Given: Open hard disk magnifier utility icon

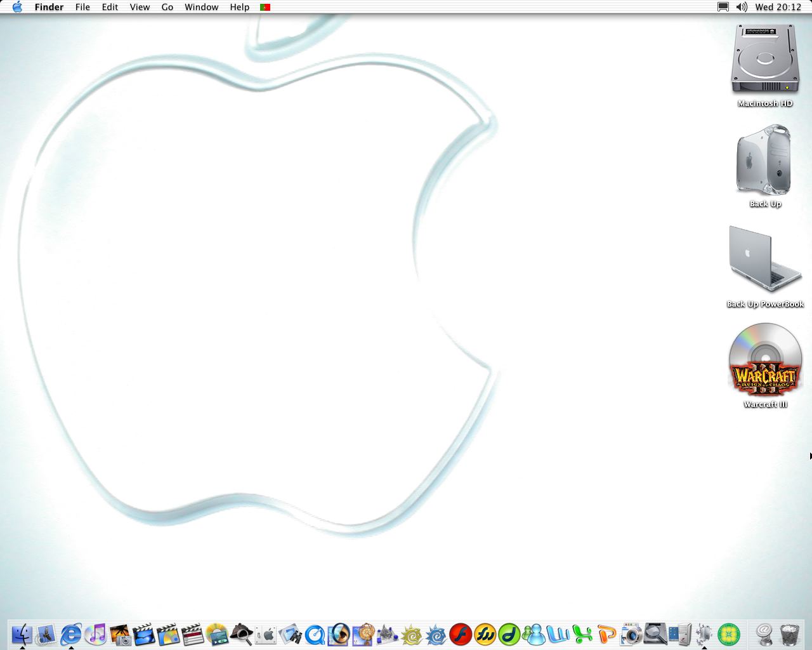Looking at the screenshot, I should [x=655, y=634].
